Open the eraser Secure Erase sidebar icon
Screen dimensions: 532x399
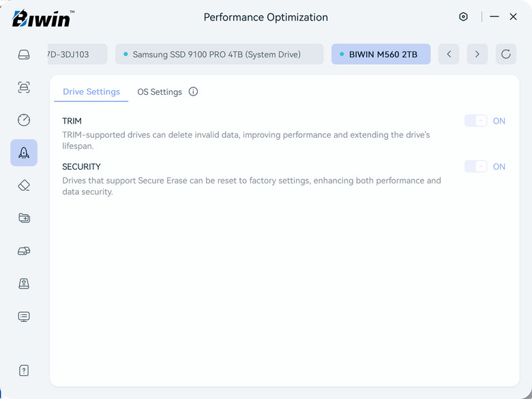[24, 186]
